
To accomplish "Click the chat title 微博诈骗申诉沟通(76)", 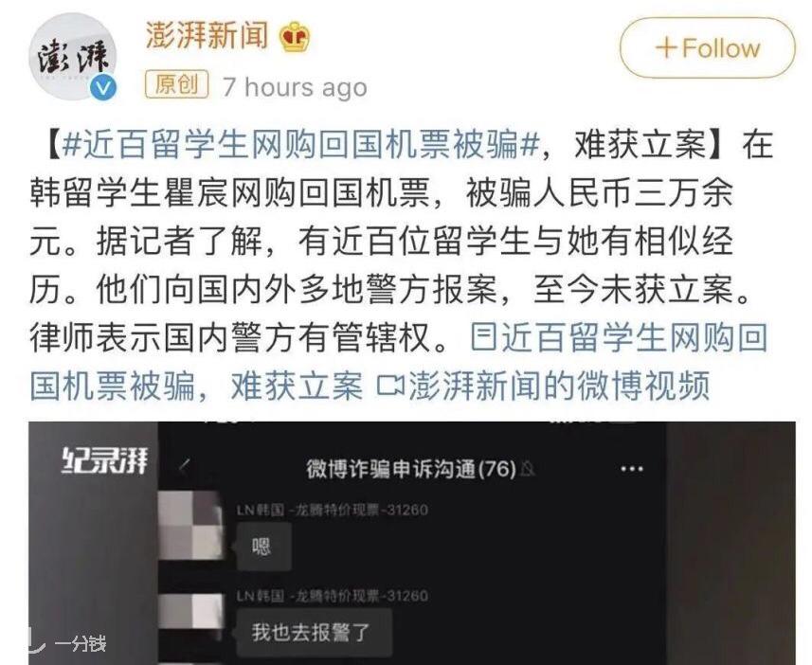I will pyautogui.click(x=411, y=469).
